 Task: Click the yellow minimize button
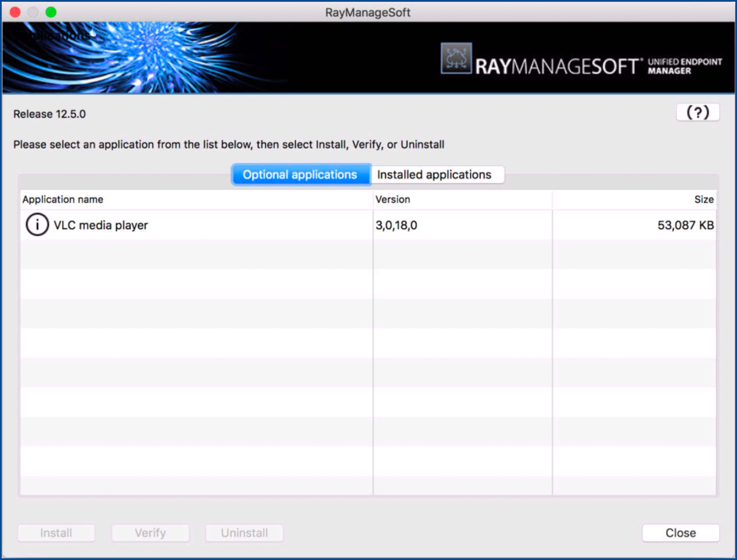(33, 12)
